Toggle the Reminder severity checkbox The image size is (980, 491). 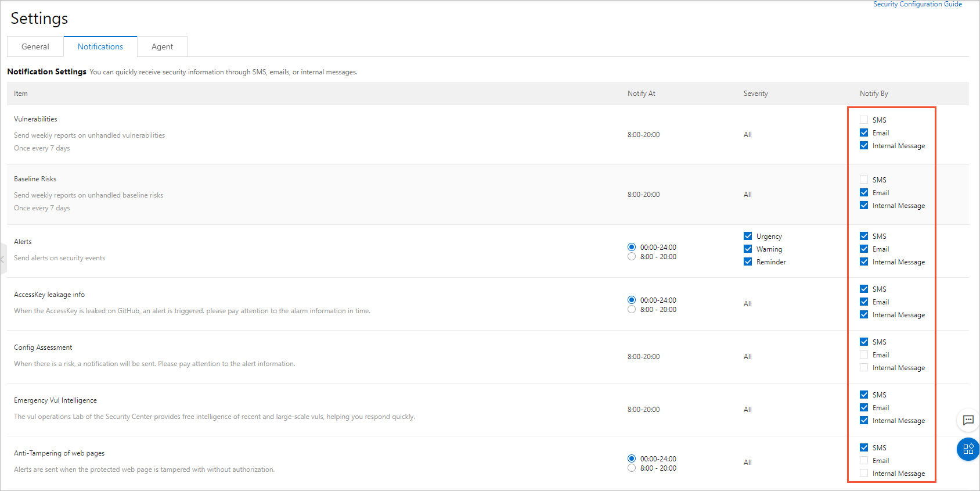pos(748,261)
